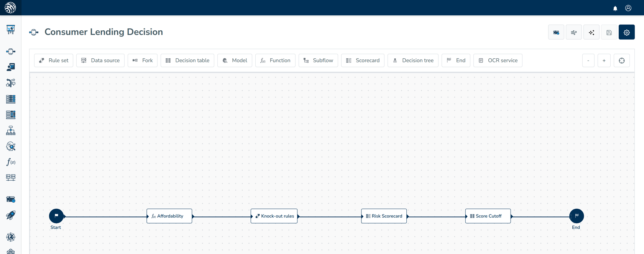Open the dashboard presentation-board sidebar icon

coord(11,30)
